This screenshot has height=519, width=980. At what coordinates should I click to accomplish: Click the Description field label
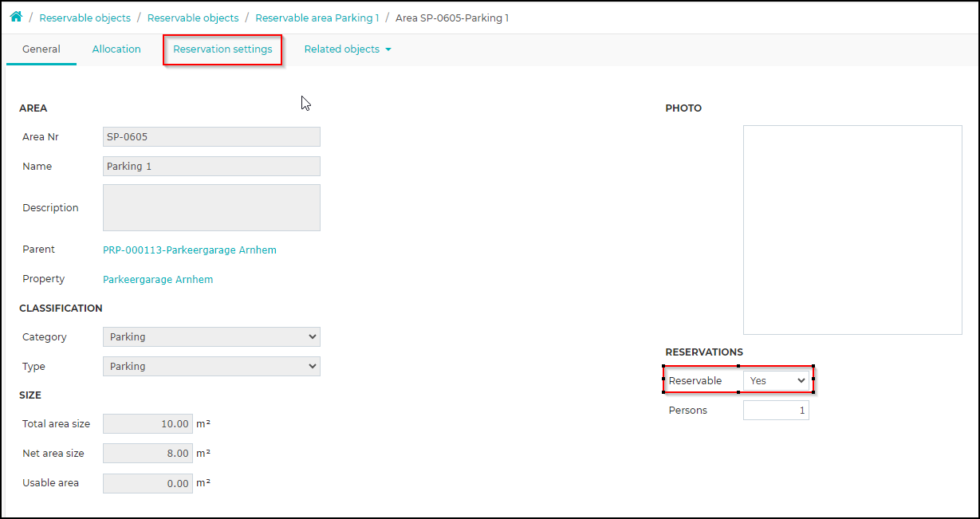coord(50,208)
